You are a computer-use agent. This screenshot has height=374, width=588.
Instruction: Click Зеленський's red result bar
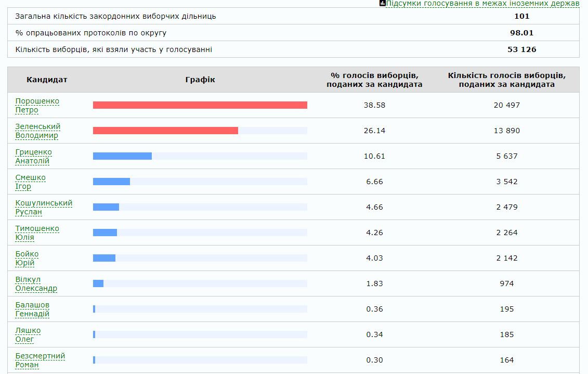pos(165,131)
